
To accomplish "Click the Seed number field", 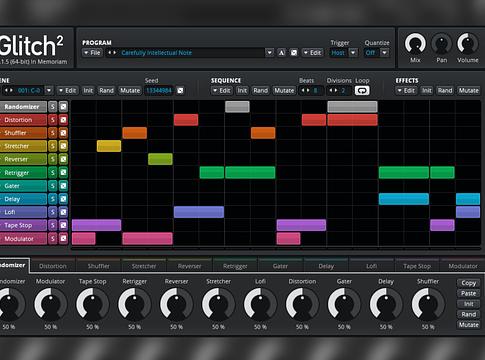I will click(159, 90).
